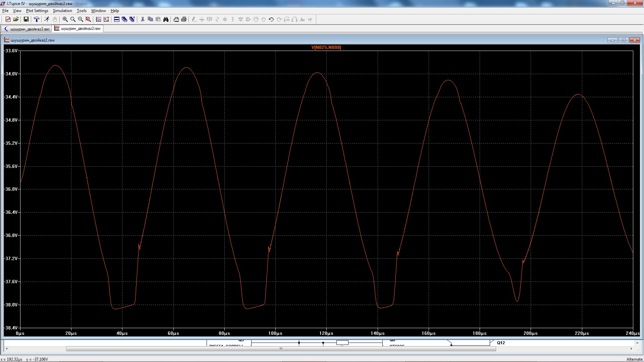Click the Text Aa icon
Viewport: 644px width, 362px height.
point(302,19)
